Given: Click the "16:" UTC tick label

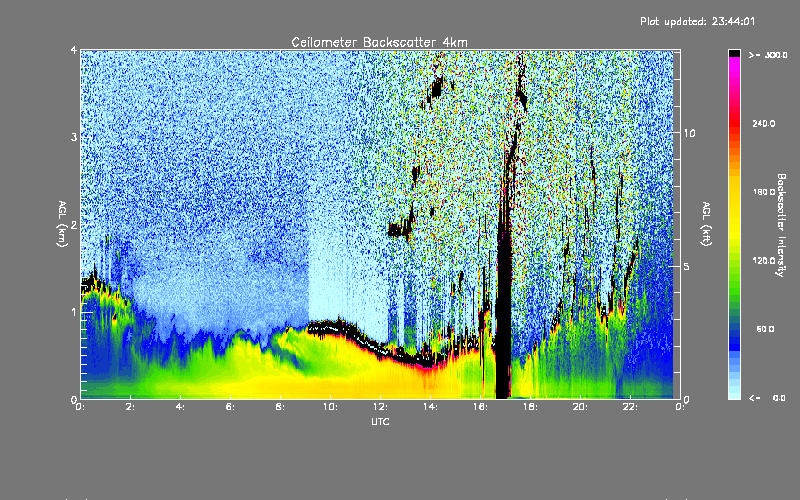Looking at the screenshot, I should (480, 407).
